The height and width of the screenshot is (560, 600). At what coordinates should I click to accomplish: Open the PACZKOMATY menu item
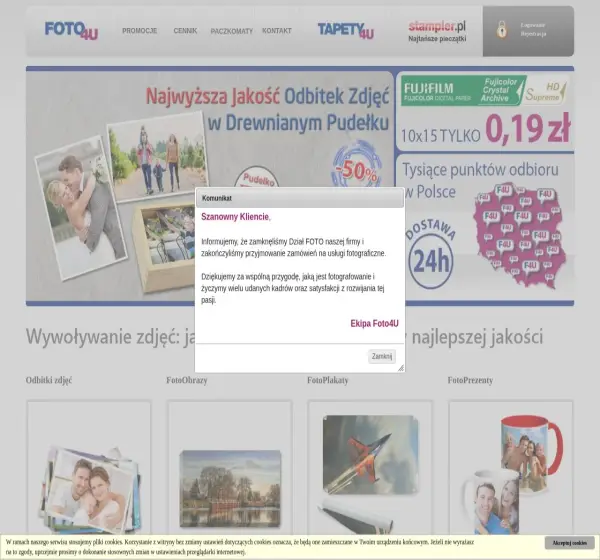point(232,31)
